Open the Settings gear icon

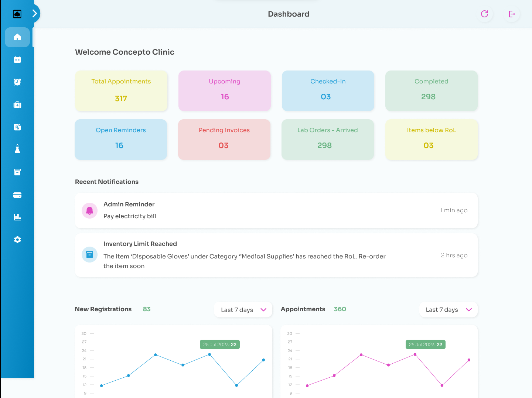[17, 240]
